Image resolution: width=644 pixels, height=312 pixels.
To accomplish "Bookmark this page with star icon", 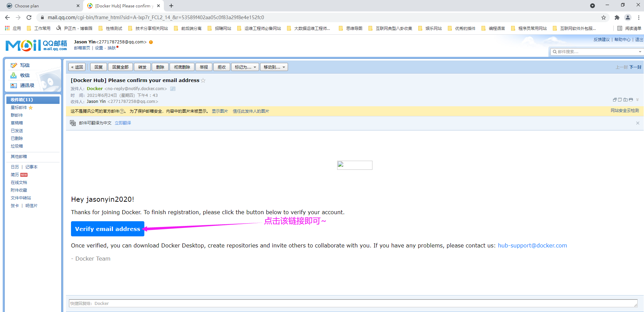I will 604,17.
